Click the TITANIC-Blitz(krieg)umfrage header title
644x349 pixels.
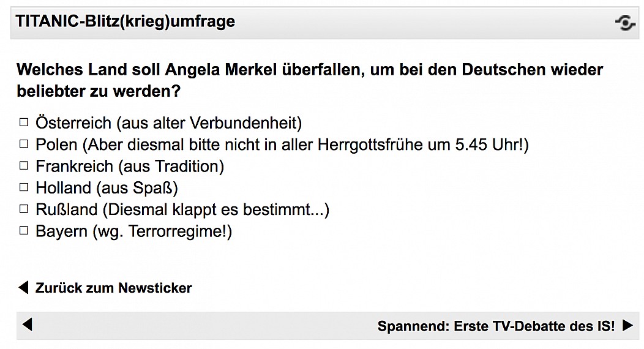click(125, 22)
